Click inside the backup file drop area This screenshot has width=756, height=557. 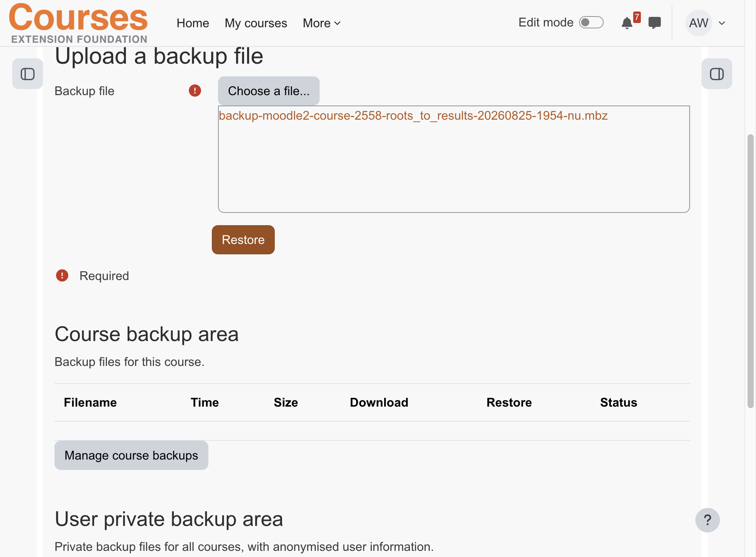click(454, 159)
